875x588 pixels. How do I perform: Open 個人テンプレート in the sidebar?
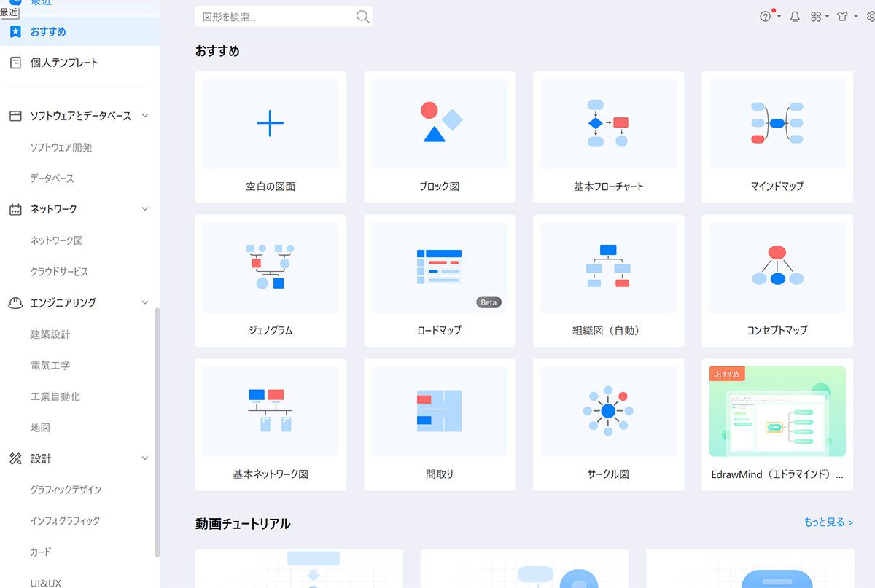point(64,63)
